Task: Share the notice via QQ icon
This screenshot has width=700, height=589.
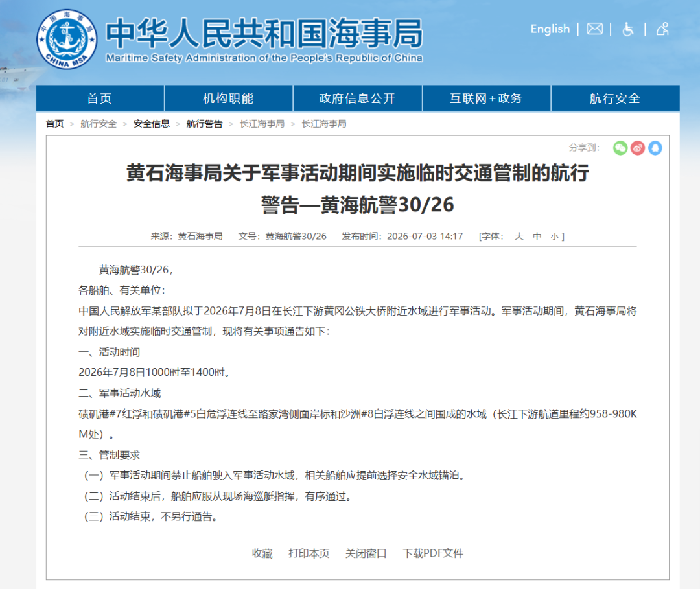Action: [x=655, y=148]
